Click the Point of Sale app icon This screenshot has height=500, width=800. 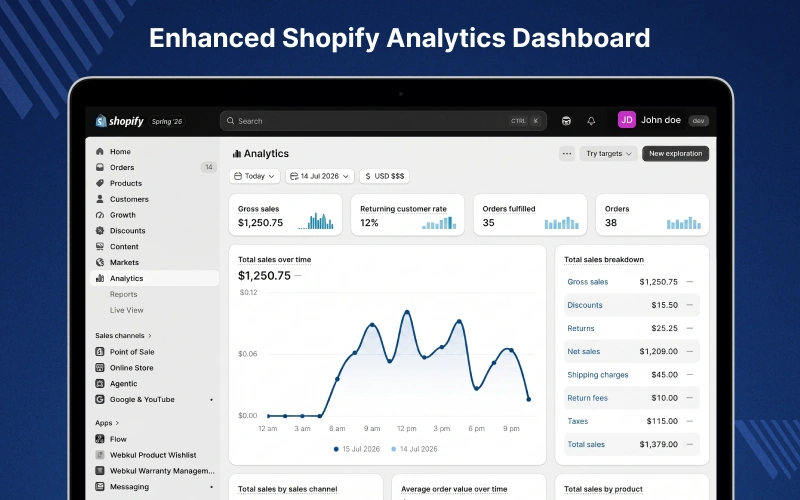point(100,352)
